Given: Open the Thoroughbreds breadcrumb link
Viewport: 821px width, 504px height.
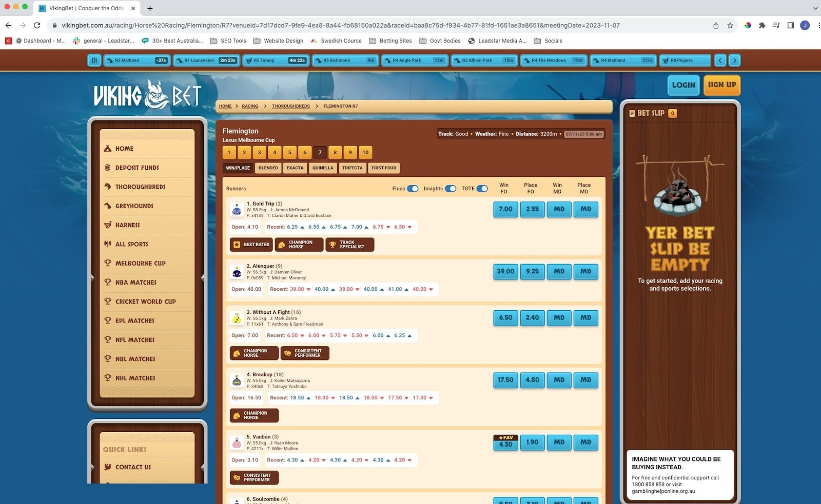Looking at the screenshot, I should [290, 106].
